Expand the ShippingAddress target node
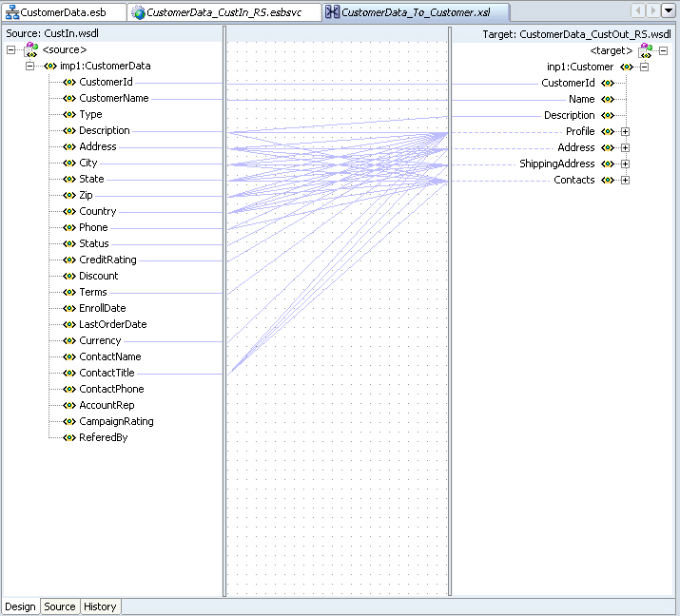 [625, 164]
